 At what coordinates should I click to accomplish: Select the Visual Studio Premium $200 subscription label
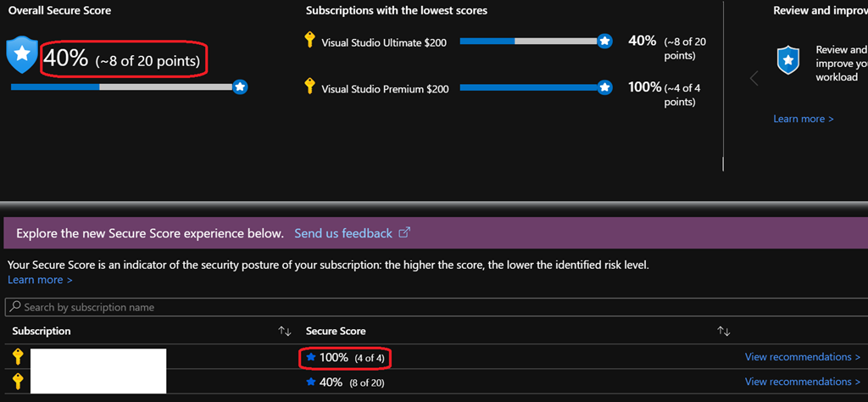tap(384, 88)
